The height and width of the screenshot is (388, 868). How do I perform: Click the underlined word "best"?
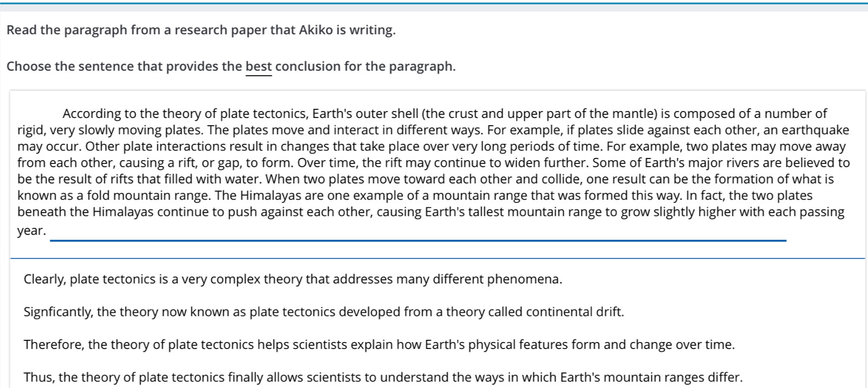click(x=258, y=67)
